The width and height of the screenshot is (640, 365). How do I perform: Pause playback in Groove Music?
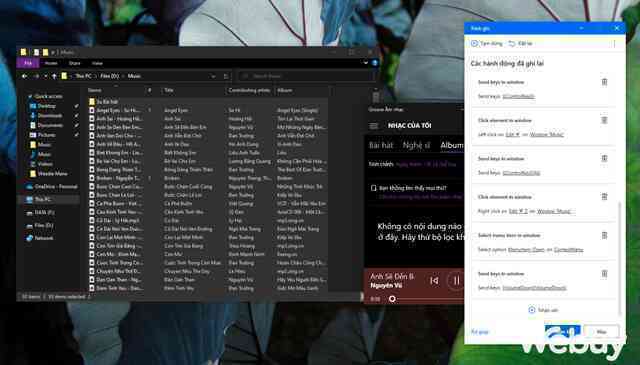point(456,280)
